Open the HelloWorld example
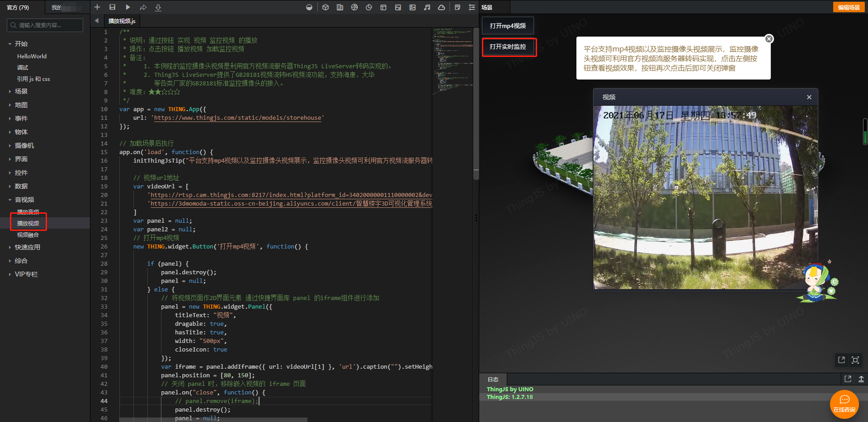868x422 pixels. coord(32,56)
